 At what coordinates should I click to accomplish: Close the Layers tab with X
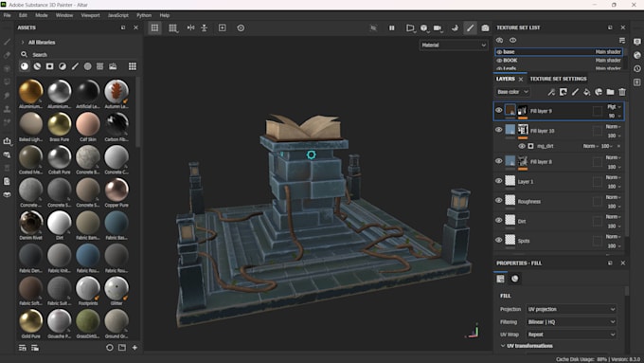pos(521,79)
